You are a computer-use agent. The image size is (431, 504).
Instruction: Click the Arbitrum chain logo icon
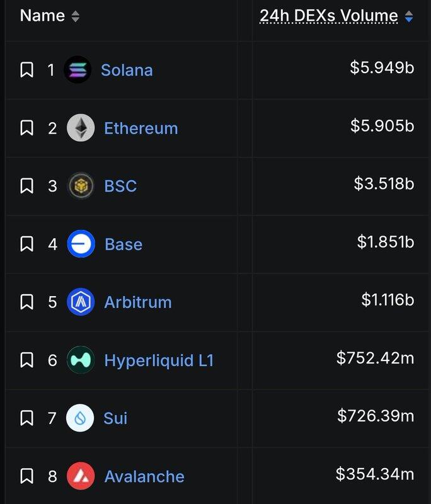point(81,302)
